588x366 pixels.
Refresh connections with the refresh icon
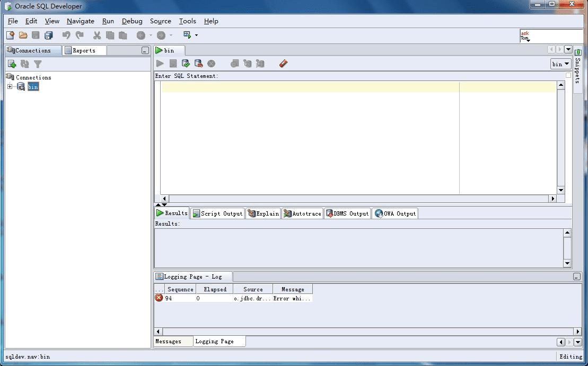tap(25, 64)
